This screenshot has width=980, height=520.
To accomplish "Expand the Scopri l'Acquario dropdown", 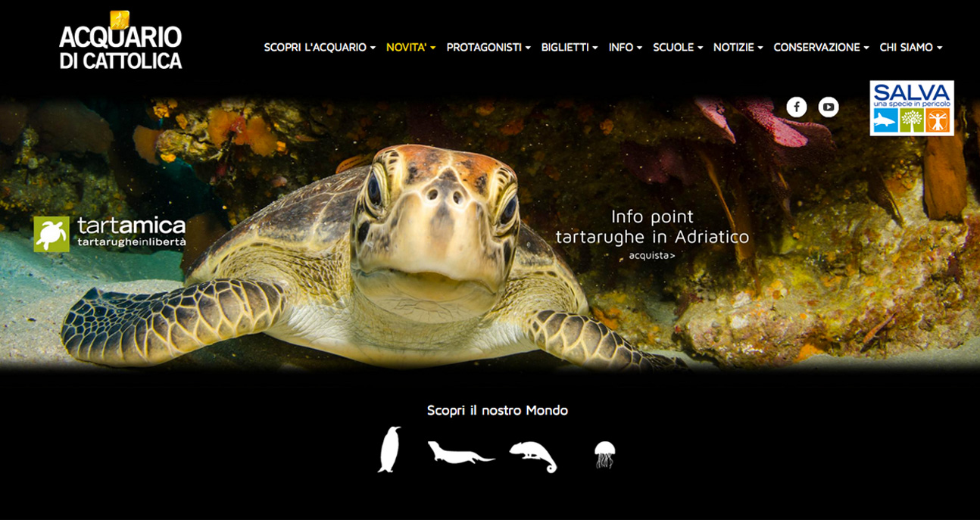I will [x=320, y=47].
